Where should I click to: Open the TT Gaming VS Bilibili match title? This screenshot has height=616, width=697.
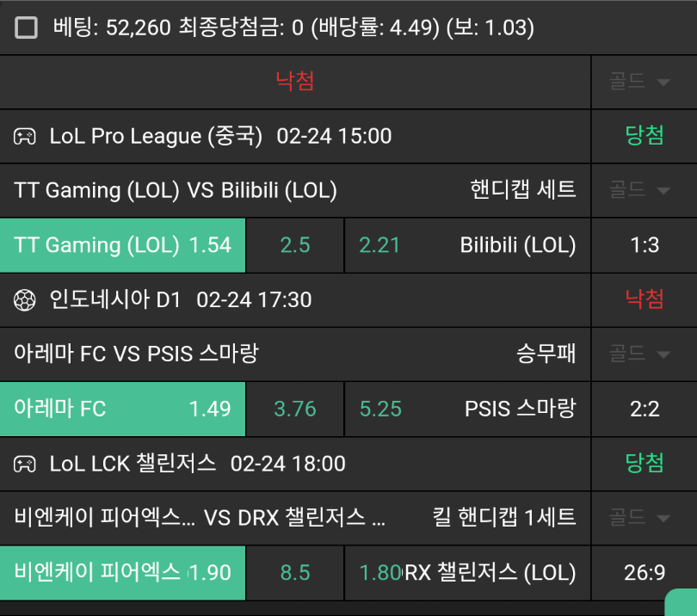(176, 190)
